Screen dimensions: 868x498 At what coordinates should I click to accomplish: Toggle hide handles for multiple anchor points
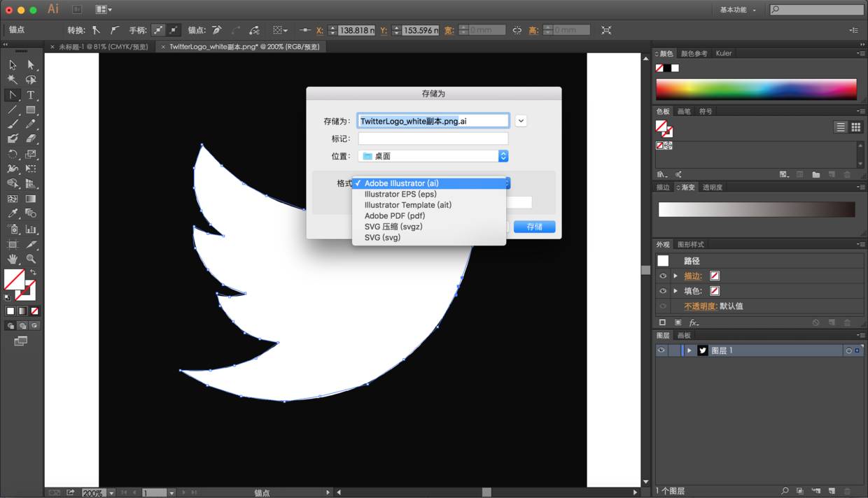(x=174, y=30)
